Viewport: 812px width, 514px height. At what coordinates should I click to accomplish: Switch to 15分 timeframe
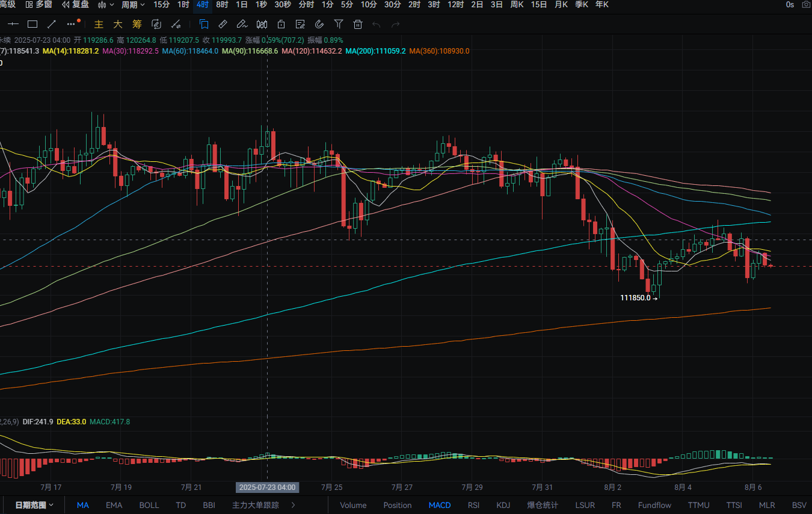(x=161, y=5)
